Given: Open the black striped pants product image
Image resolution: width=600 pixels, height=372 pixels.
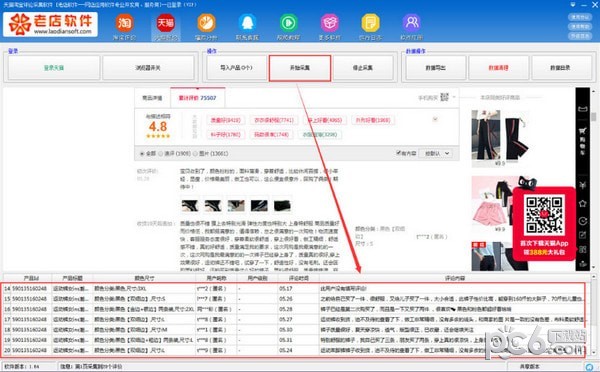Looking at the screenshot, I should pos(499,135).
